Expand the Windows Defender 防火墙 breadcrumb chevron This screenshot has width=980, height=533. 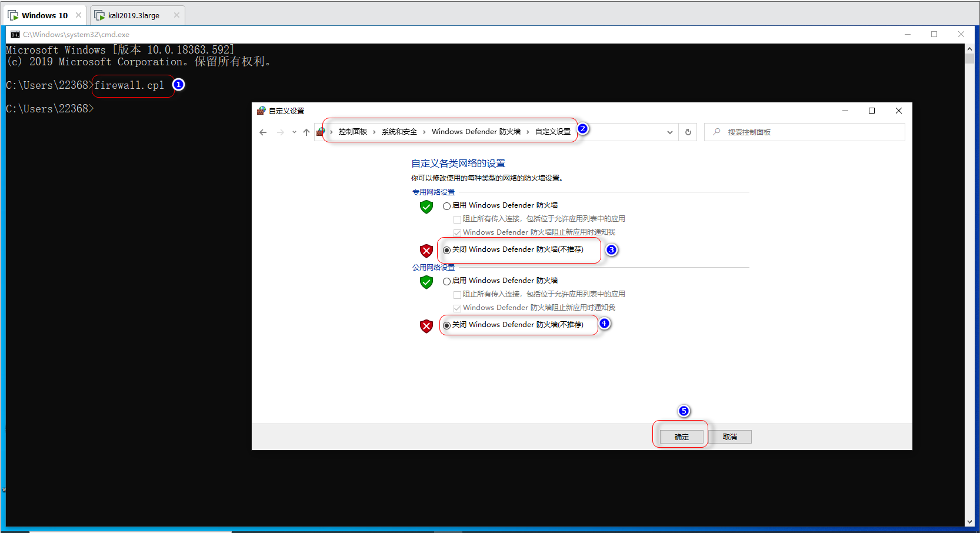pos(528,132)
